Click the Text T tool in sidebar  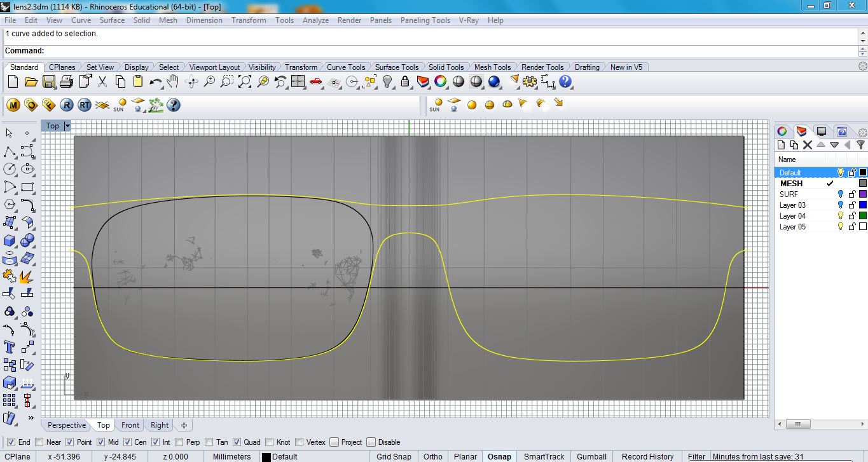(x=10, y=347)
